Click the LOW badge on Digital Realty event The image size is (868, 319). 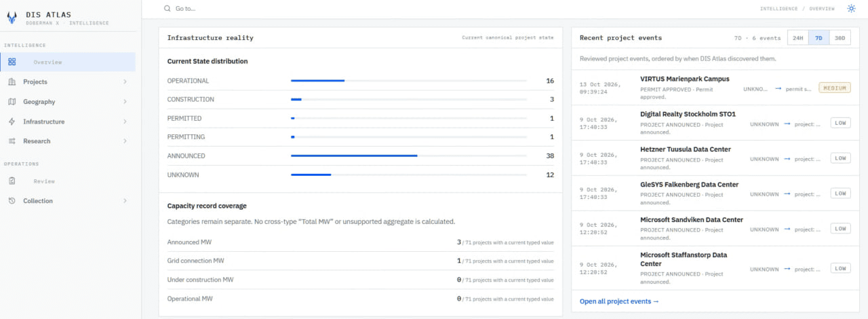[840, 123]
